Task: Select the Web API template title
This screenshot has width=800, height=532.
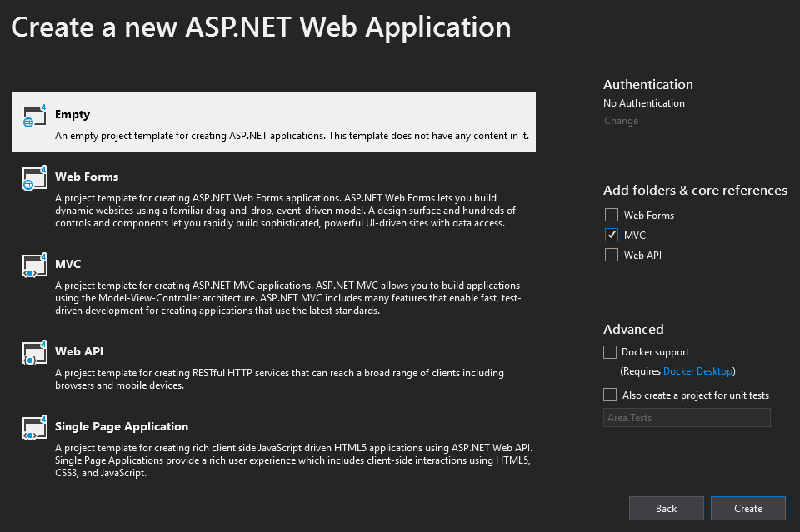Action: click(79, 351)
